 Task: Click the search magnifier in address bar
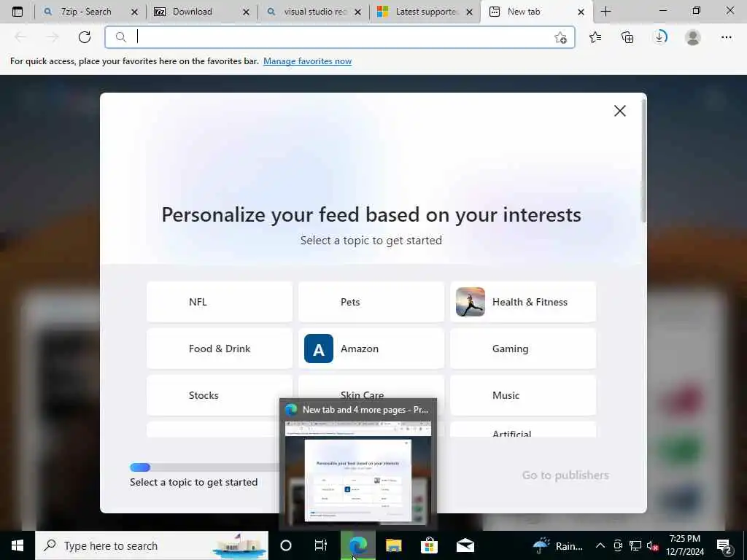click(x=121, y=37)
